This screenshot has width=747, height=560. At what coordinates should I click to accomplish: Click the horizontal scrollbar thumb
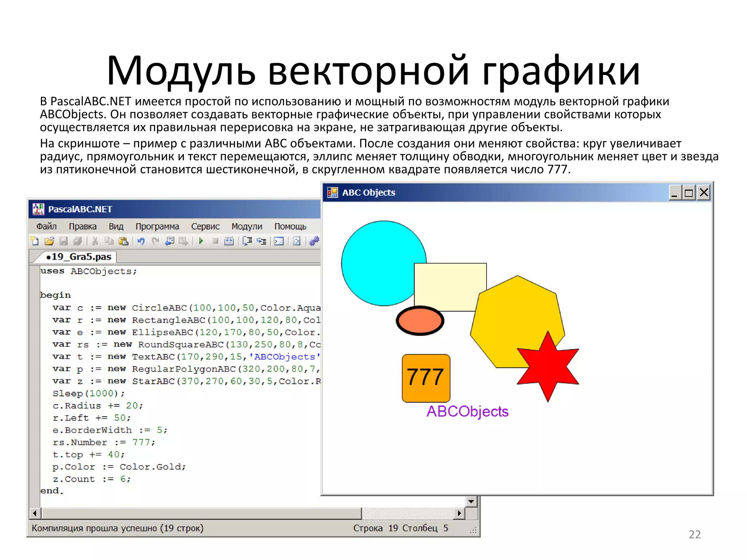pyautogui.click(x=202, y=513)
